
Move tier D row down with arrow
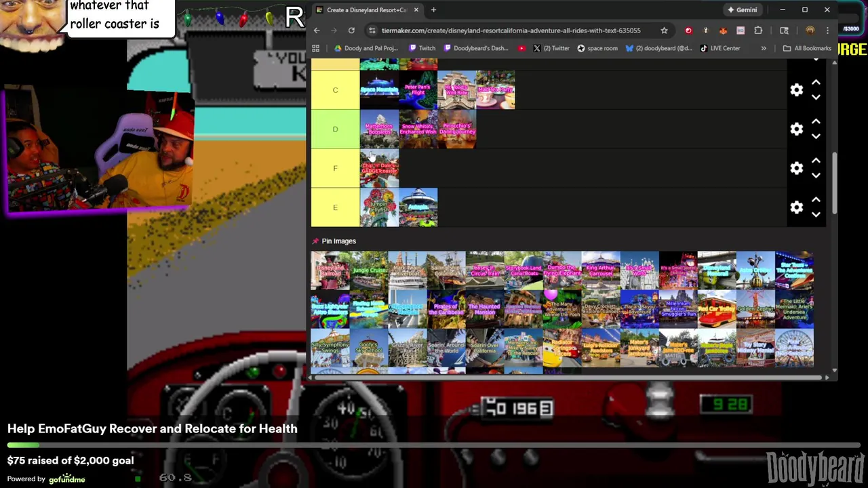[816, 136]
